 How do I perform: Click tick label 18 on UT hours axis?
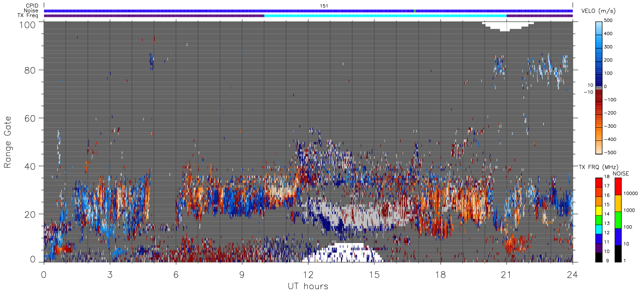click(x=440, y=274)
